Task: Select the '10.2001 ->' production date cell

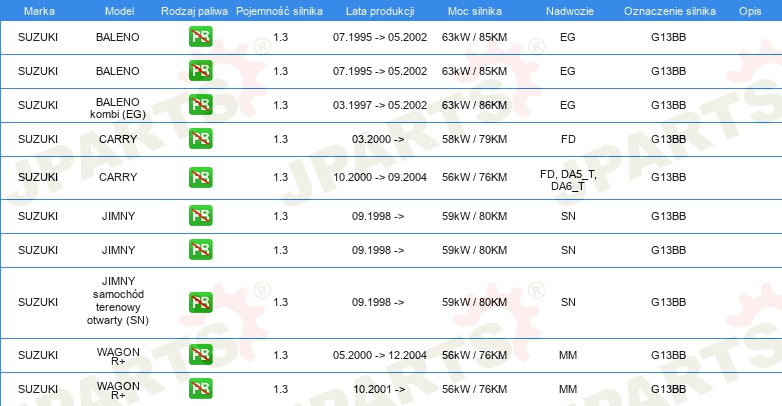Action: point(379,389)
